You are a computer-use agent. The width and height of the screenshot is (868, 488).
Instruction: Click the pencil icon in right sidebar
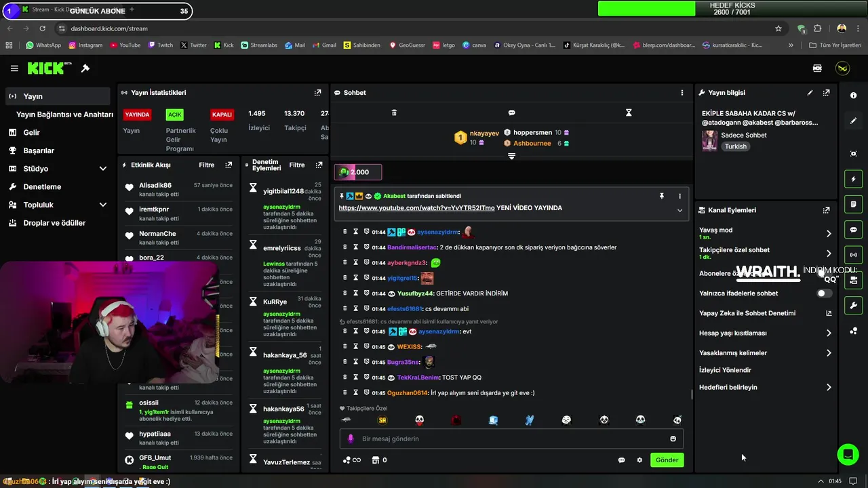(853, 121)
